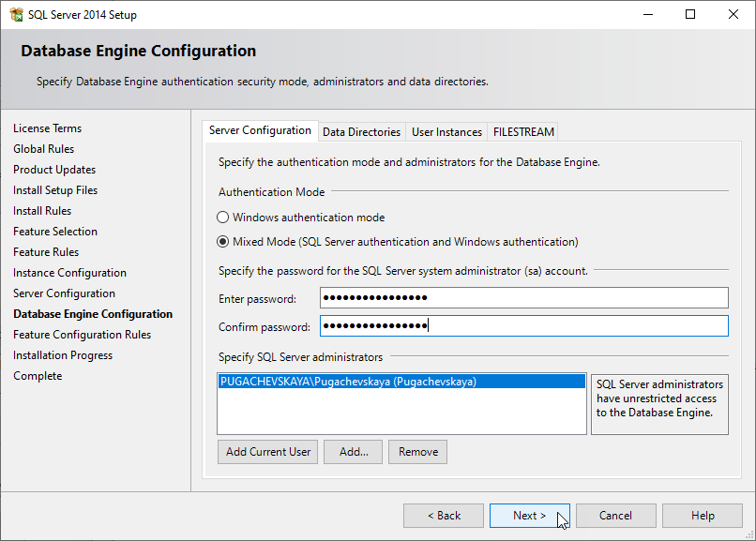Open Help for setup
This screenshot has height=541, width=756.
coord(702,516)
